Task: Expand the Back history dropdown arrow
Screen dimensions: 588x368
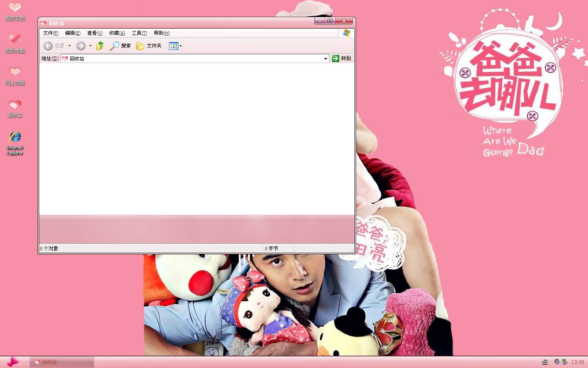Action: 69,46
